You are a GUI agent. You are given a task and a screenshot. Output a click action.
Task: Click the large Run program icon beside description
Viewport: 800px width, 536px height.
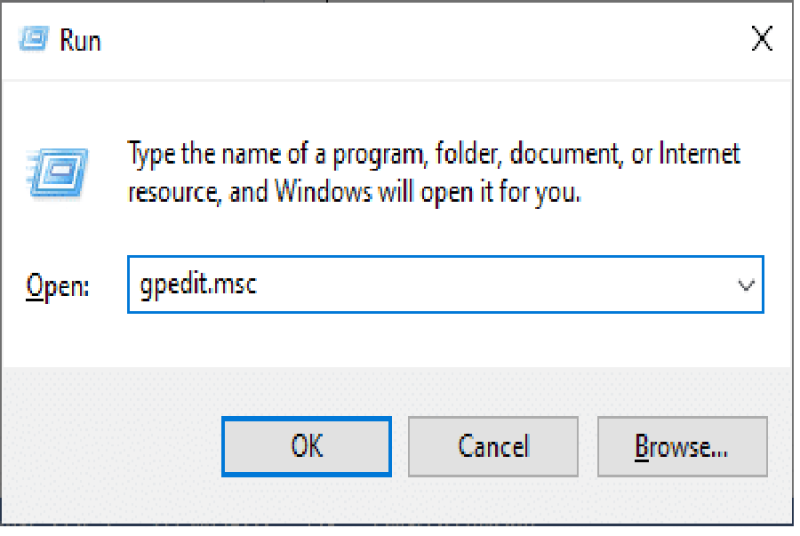click(x=57, y=173)
